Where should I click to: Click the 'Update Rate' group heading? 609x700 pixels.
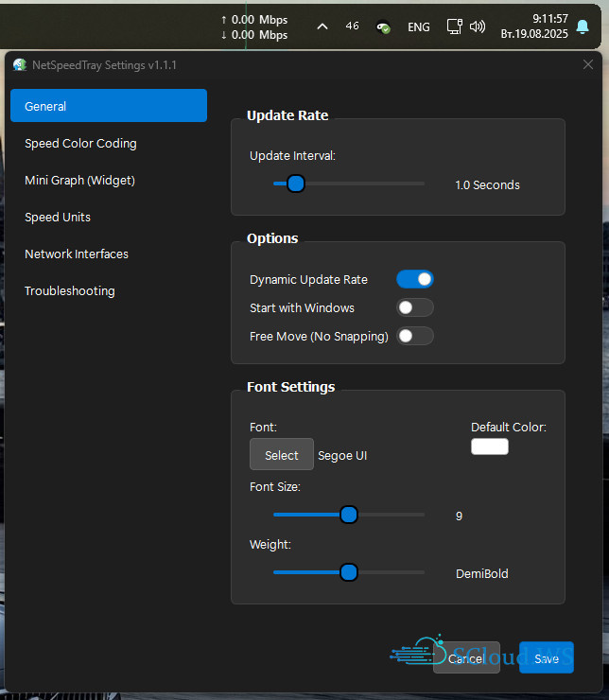[x=287, y=115]
